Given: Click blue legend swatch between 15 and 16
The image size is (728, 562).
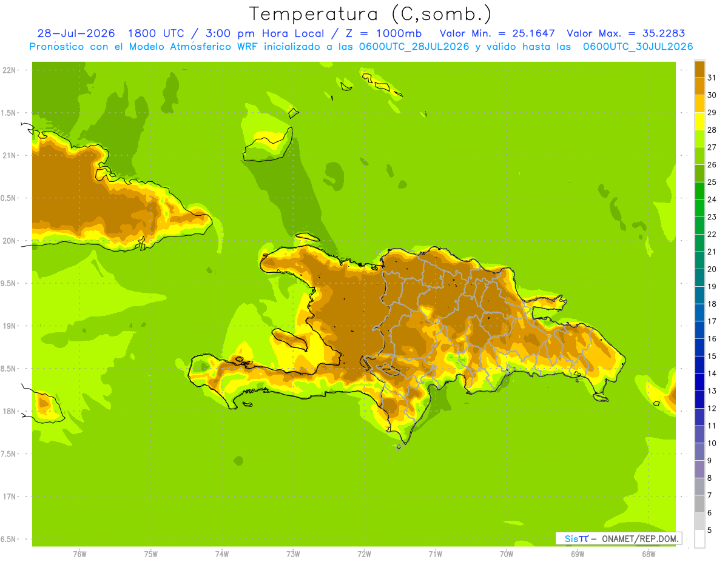Looking at the screenshot, I should 699,347.
